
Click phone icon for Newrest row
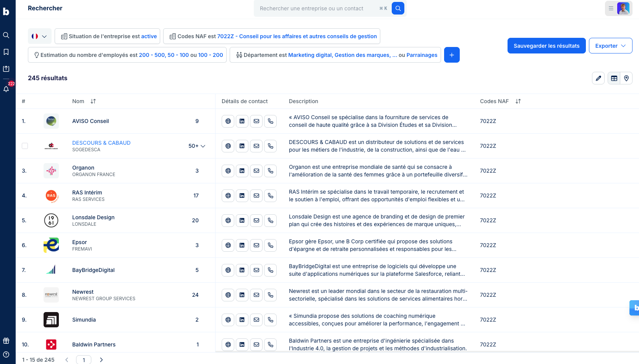(x=271, y=295)
